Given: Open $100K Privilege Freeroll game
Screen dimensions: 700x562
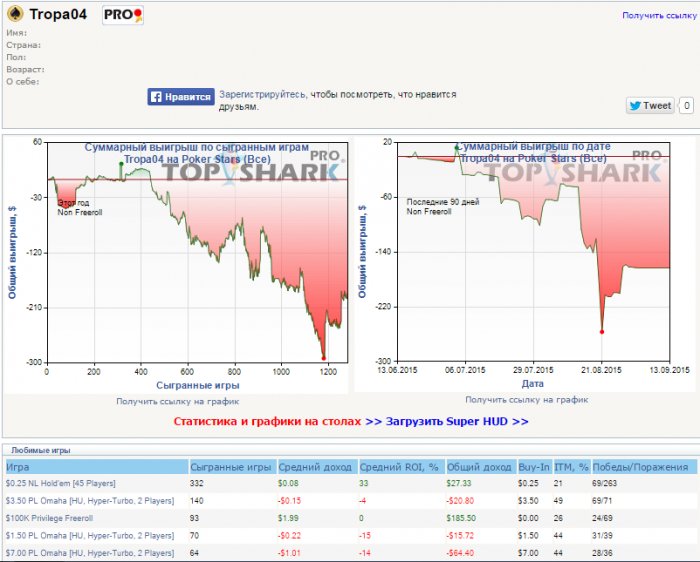Looking at the screenshot, I should coord(49,518).
